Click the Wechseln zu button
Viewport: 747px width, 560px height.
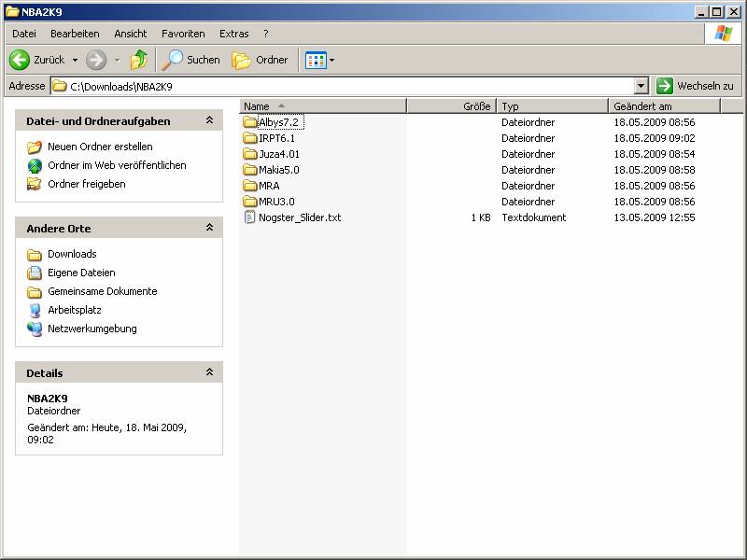click(x=696, y=86)
